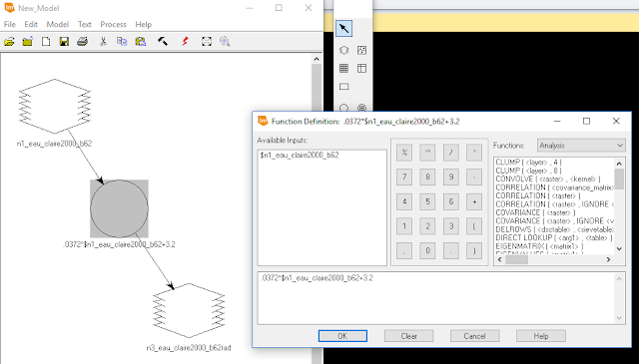The image size is (639, 364).
Task: Click the 6 key on the keypad
Action: 451,201
